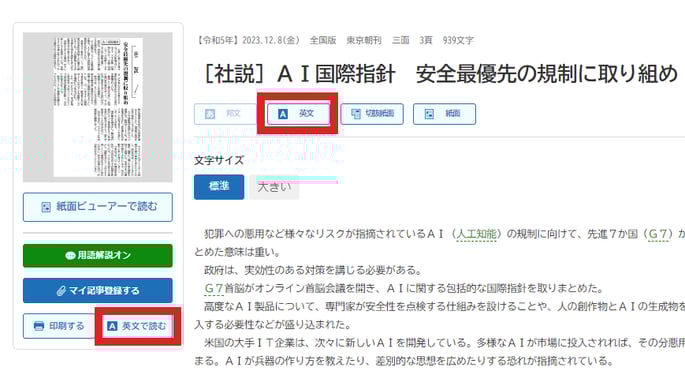Click the 英文で読む button in sidebar

pos(138,326)
